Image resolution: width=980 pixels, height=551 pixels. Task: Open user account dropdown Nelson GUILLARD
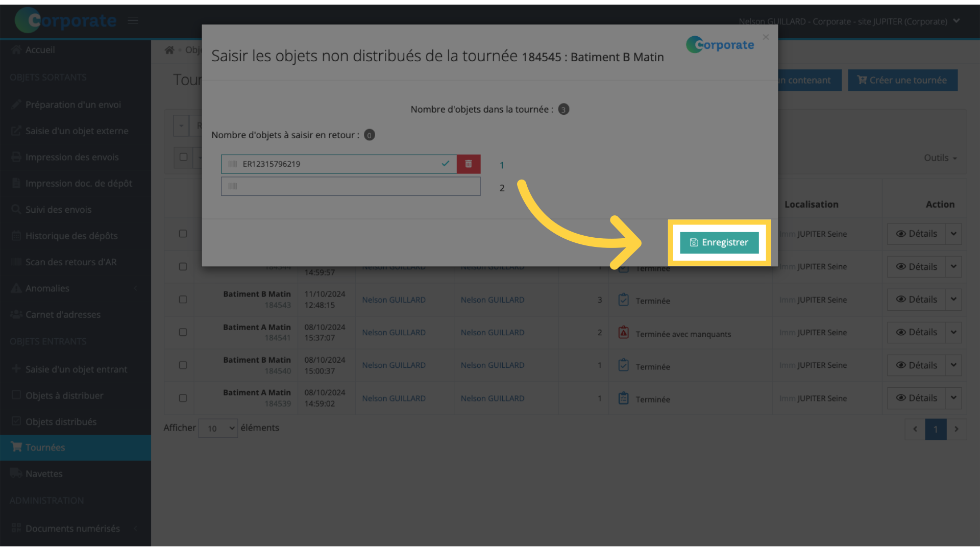pos(849,21)
